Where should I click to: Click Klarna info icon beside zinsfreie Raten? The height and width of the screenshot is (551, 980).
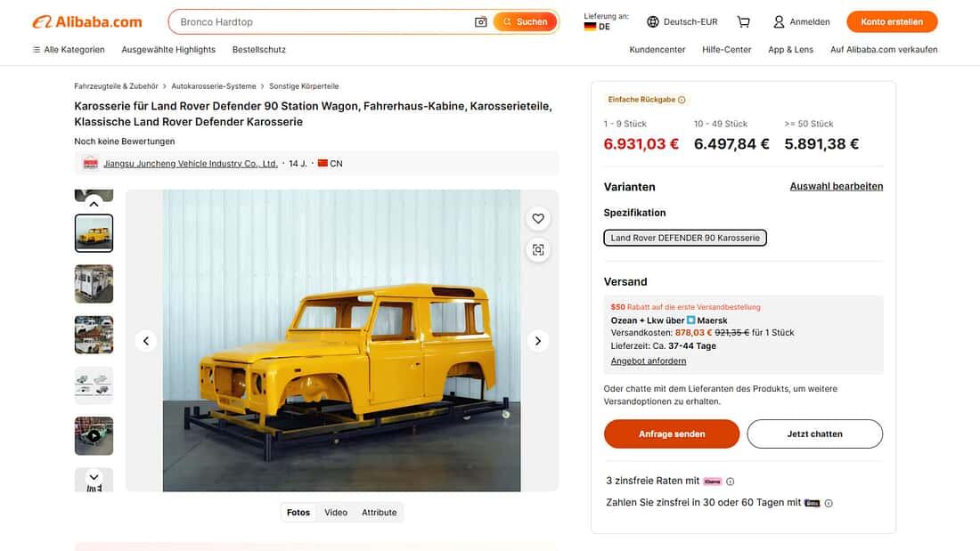coord(731,482)
